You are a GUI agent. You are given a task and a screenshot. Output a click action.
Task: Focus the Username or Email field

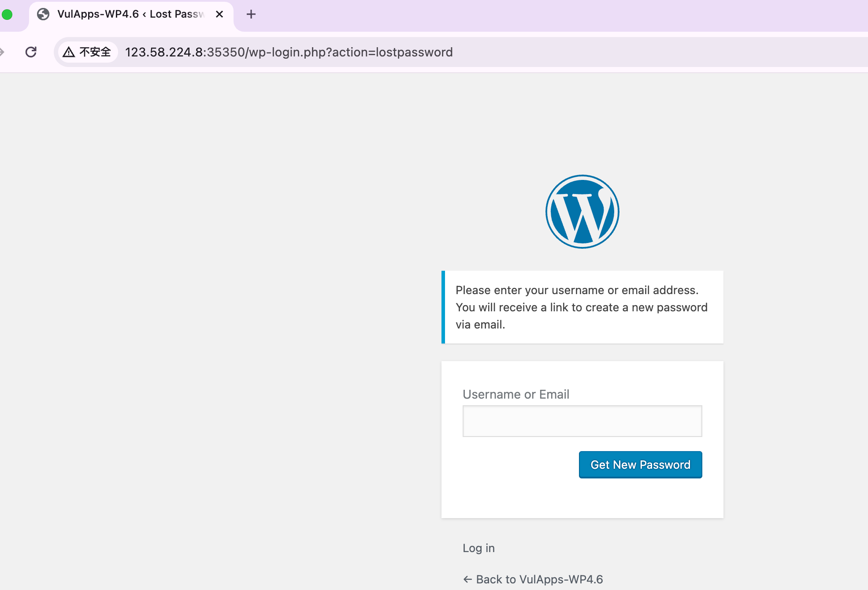point(582,421)
